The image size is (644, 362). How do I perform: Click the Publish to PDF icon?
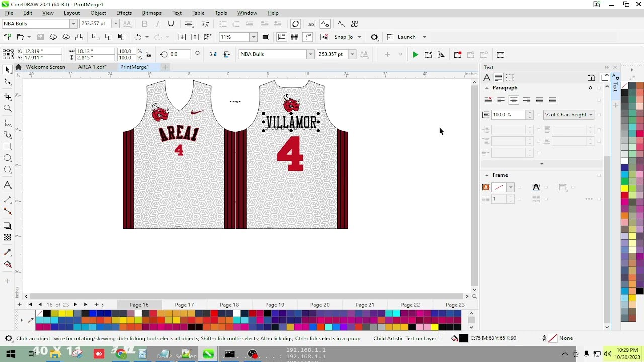(208, 37)
